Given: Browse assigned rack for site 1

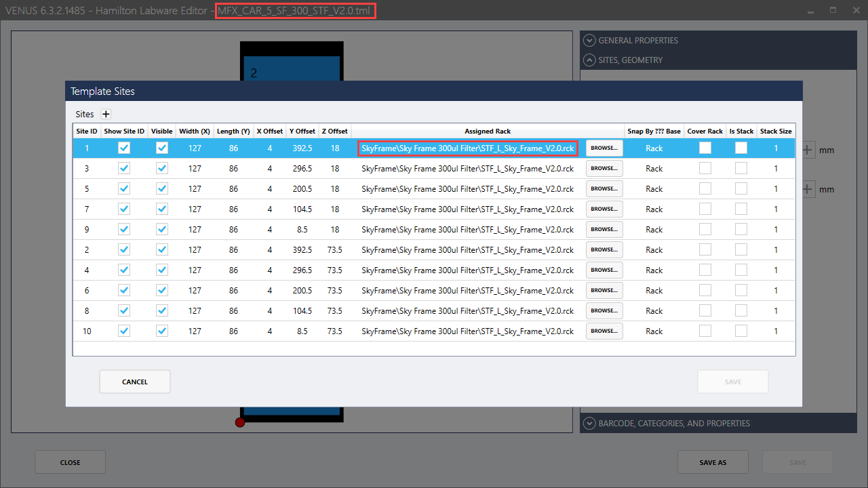Looking at the screenshot, I should [x=604, y=148].
